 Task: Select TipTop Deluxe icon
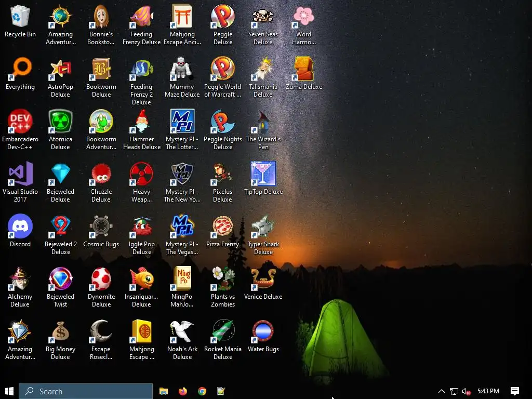click(263, 174)
